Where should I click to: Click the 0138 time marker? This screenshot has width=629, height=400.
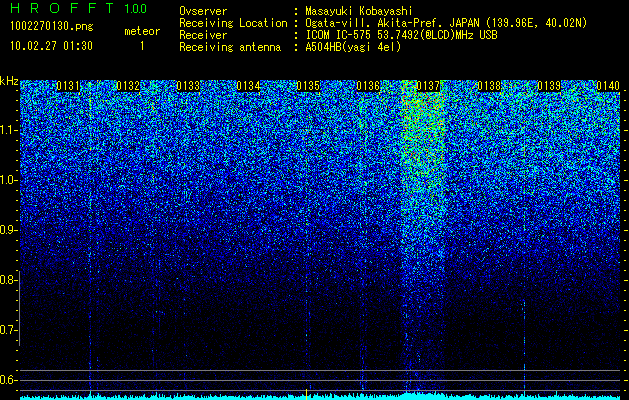(x=489, y=86)
